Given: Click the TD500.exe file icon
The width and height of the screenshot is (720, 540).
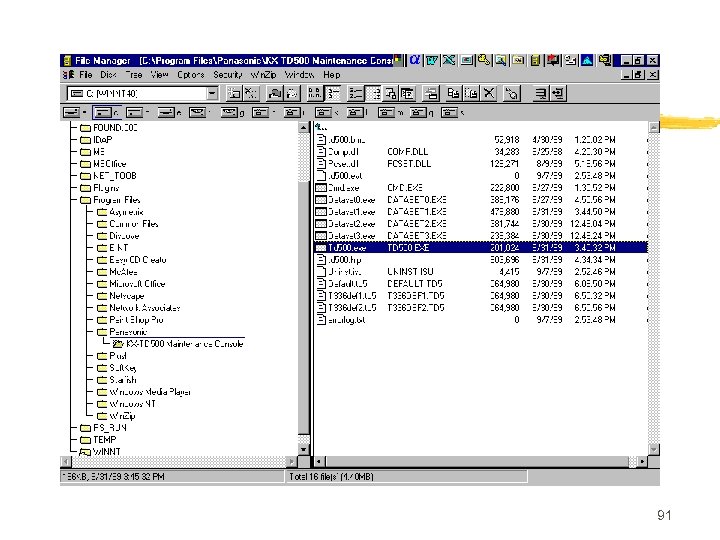Looking at the screenshot, I should point(321,248).
